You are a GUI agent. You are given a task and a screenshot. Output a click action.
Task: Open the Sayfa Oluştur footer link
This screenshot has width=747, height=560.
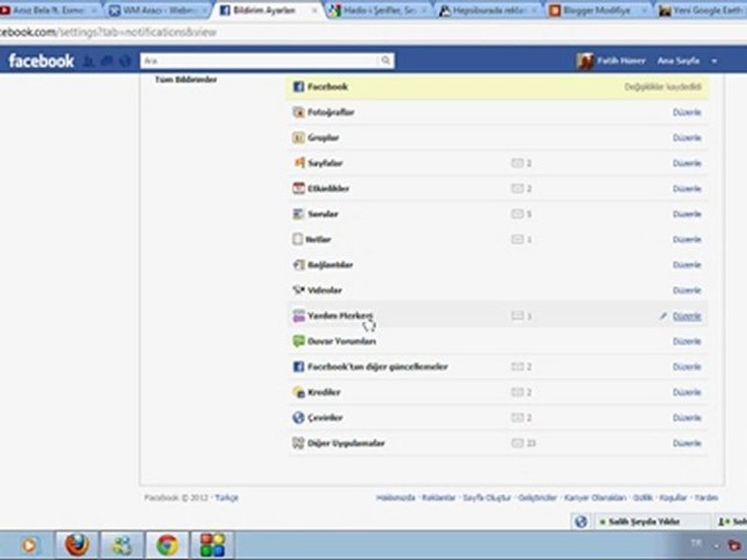click(x=487, y=498)
